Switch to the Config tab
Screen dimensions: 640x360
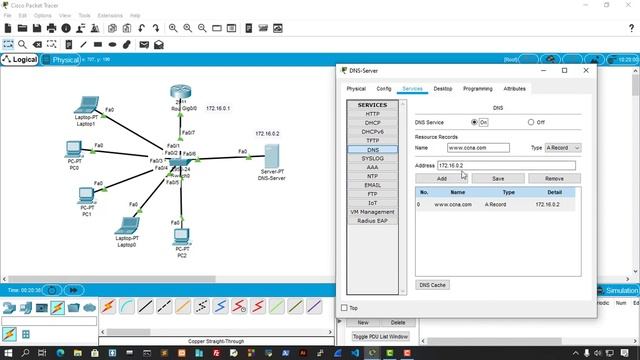click(384, 89)
